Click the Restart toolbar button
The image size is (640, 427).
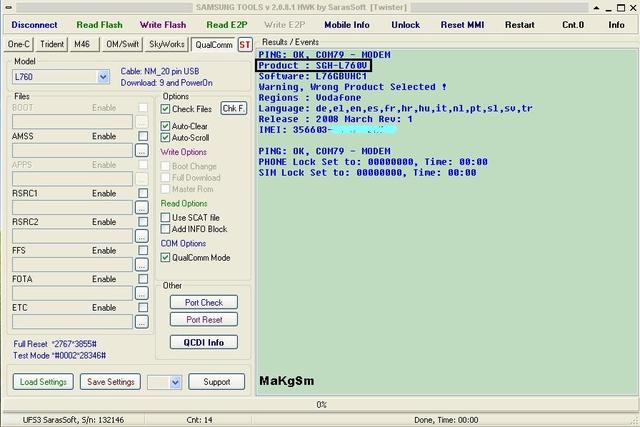[x=520, y=25]
